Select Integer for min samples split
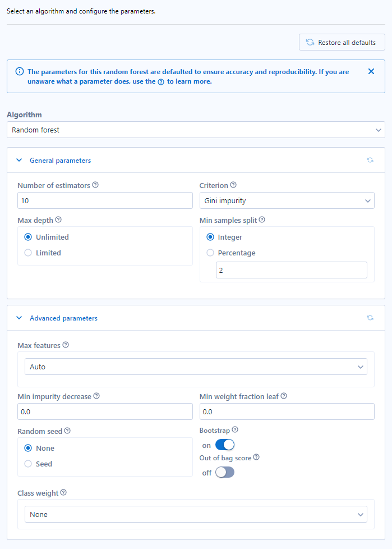Viewport: 392px width, 549px height. point(210,237)
